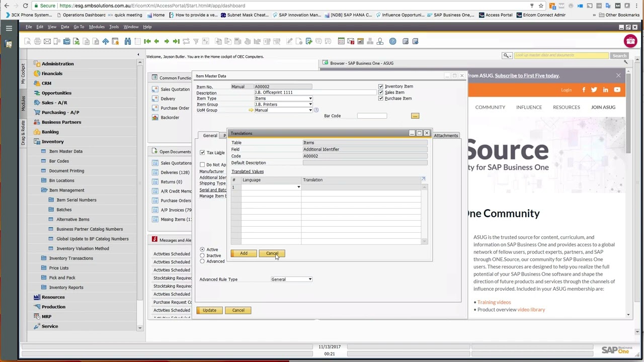Image resolution: width=644 pixels, height=362 pixels.
Task: Open the Advanced Rule Type dropdown
Action: tap(310, 280)
